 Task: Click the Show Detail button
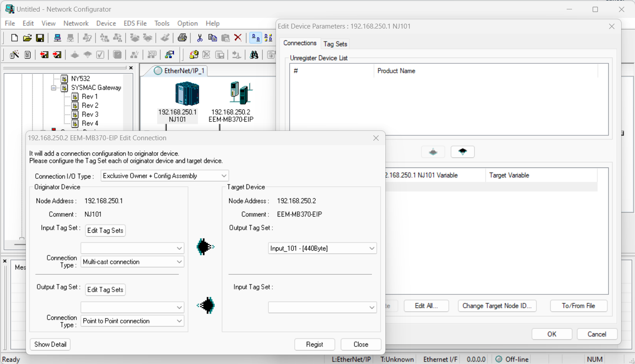coord(50,344)
